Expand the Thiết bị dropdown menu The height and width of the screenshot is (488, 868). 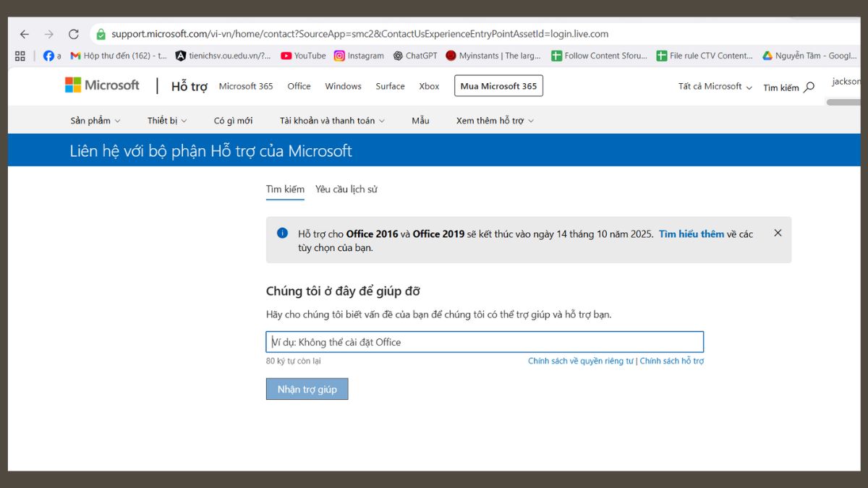[167, 121]
